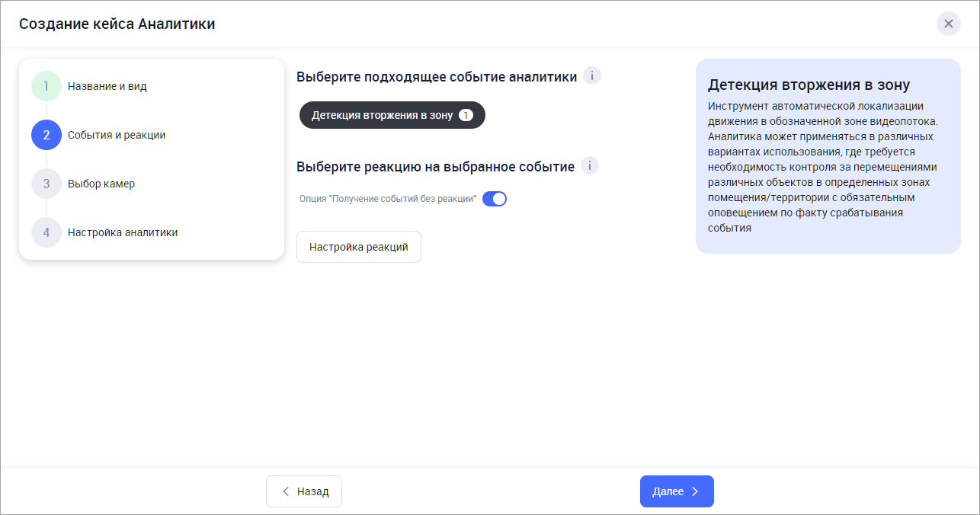
Task: Go to "Название и вид" step
Action: pyautogui.click(x=107, y=86)
